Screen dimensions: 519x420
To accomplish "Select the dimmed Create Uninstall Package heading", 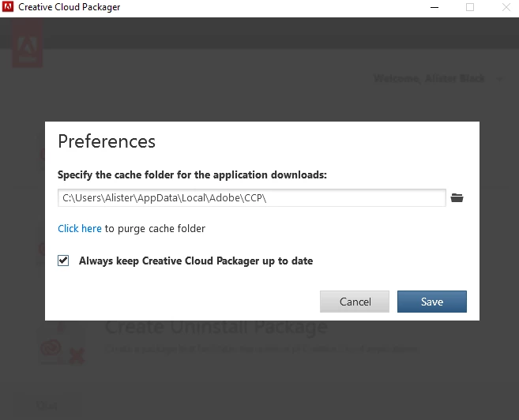I will (x=216, y=328).
